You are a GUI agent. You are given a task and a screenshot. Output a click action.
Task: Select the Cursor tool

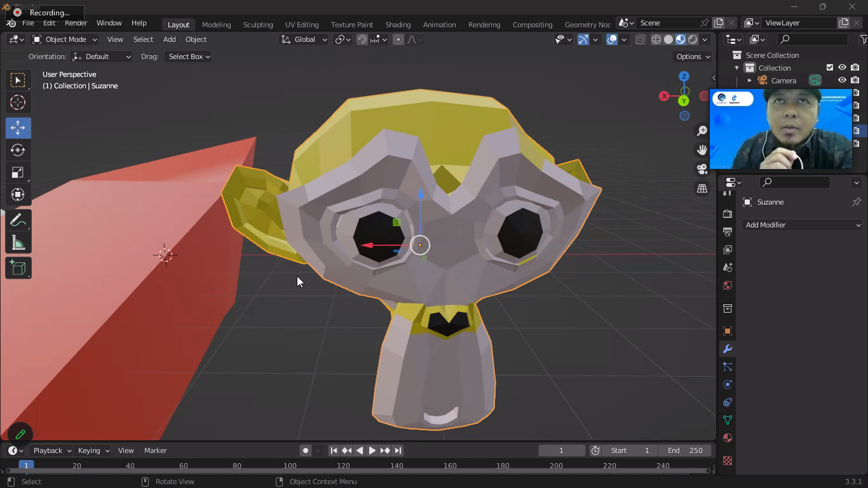click(x=18, y=102)
